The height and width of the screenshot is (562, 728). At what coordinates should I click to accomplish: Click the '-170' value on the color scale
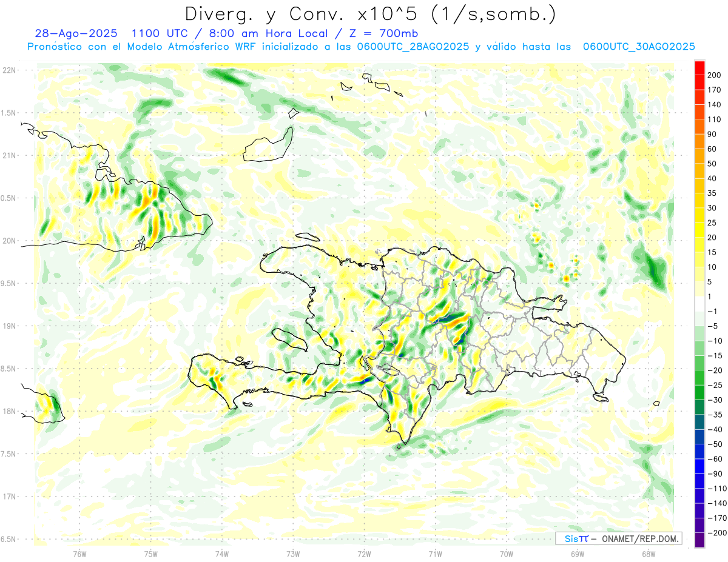[717, 518]
